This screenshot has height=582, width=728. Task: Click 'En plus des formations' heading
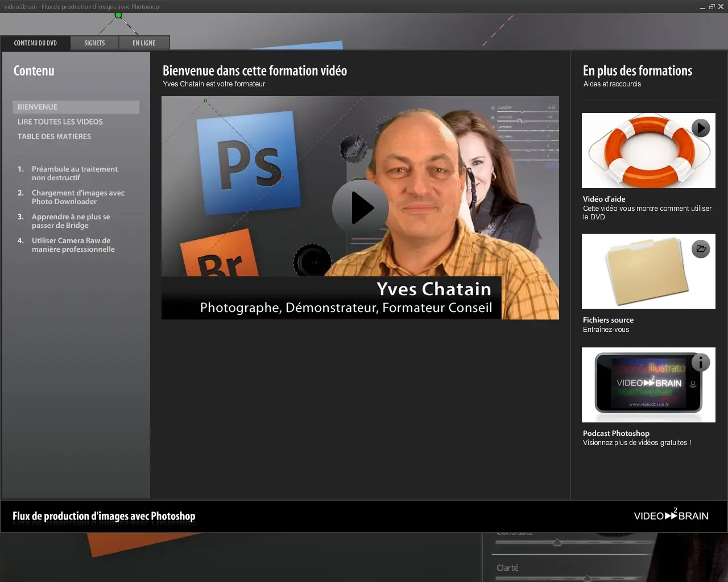click(x=638, y=71)
